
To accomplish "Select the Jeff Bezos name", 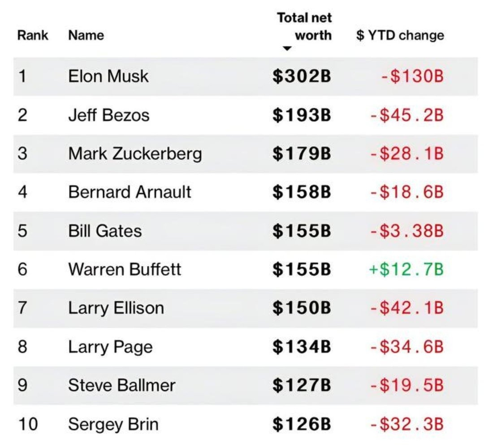I will 108,115.
